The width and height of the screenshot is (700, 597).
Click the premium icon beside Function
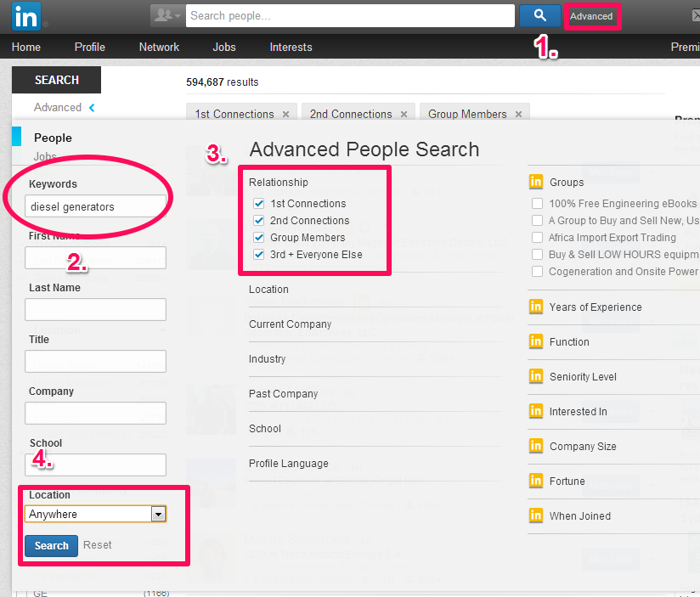(x=536, y=341)
